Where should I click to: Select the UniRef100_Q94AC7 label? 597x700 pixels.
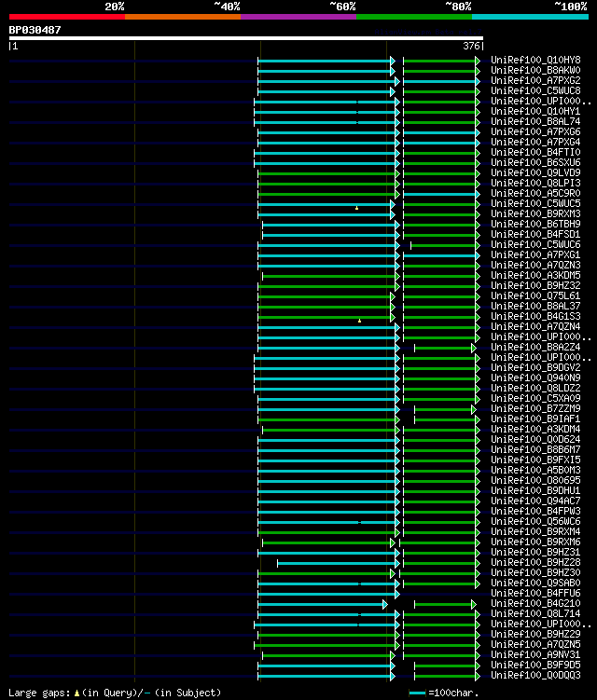coord(535,501)
